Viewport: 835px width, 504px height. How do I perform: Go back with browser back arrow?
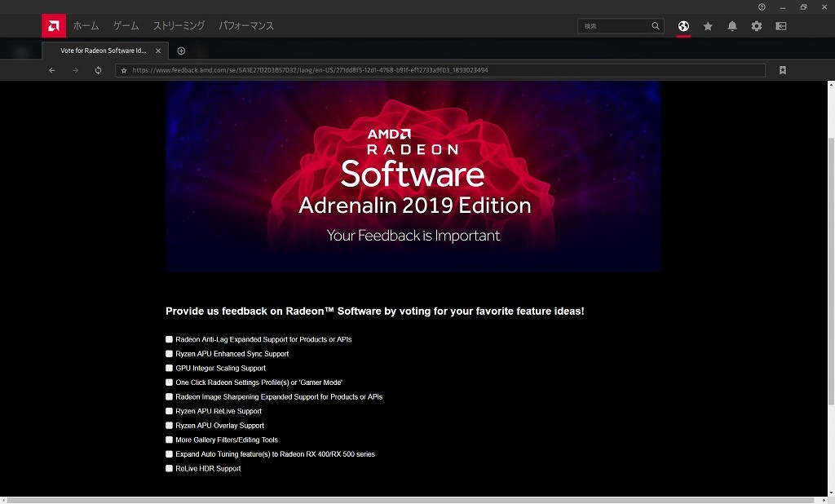click(x=52, y=70)
